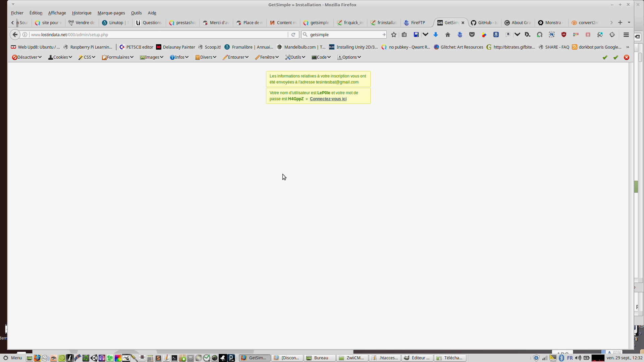This screenshot has width=644, height=362.
Task: Click the red error indicator icon
Action: pos(626,57)
